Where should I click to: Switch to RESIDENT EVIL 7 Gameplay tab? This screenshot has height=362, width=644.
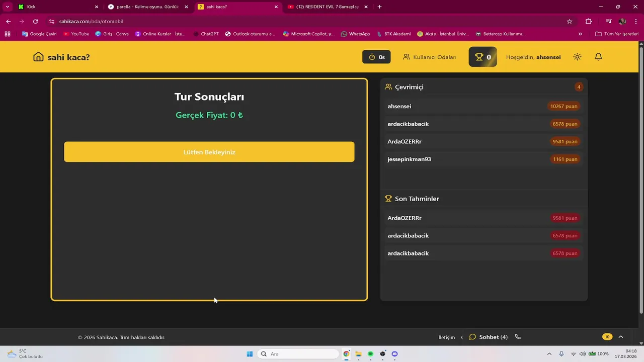[x=327, y=7]
